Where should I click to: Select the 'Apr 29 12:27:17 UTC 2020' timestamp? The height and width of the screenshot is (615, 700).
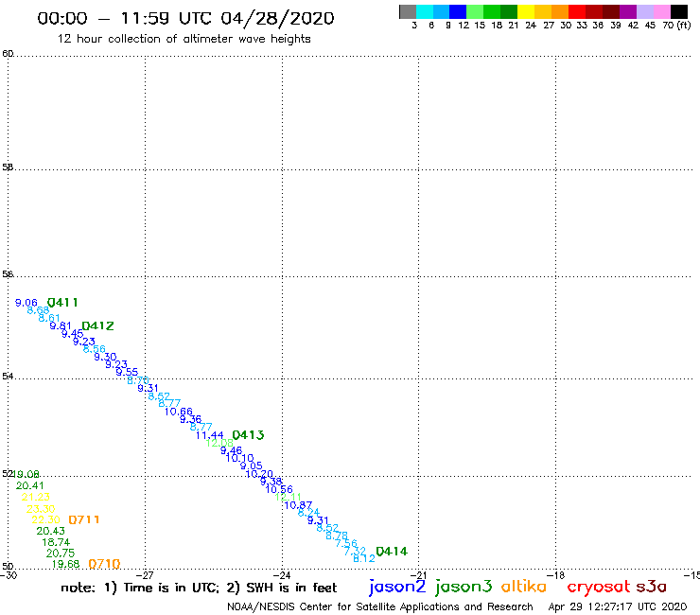[618, 606]
